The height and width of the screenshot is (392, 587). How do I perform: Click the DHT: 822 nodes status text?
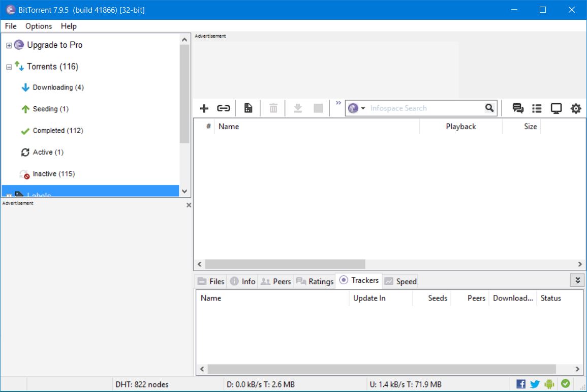click(x=142, y=384)
